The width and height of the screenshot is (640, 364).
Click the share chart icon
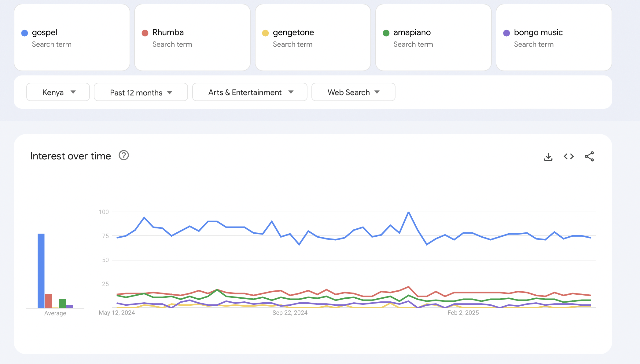pyautogui.click(x=589, y=156)
